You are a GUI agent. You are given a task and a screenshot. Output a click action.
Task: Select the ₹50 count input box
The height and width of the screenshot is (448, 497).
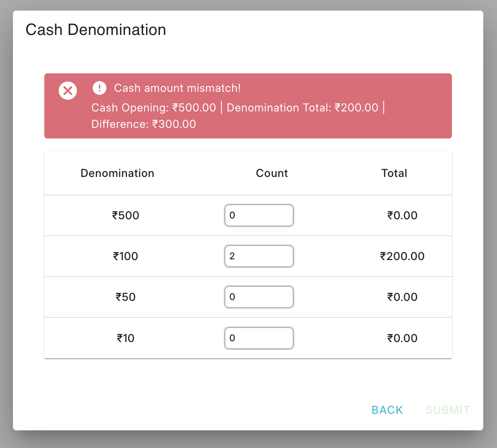(259, 297)
